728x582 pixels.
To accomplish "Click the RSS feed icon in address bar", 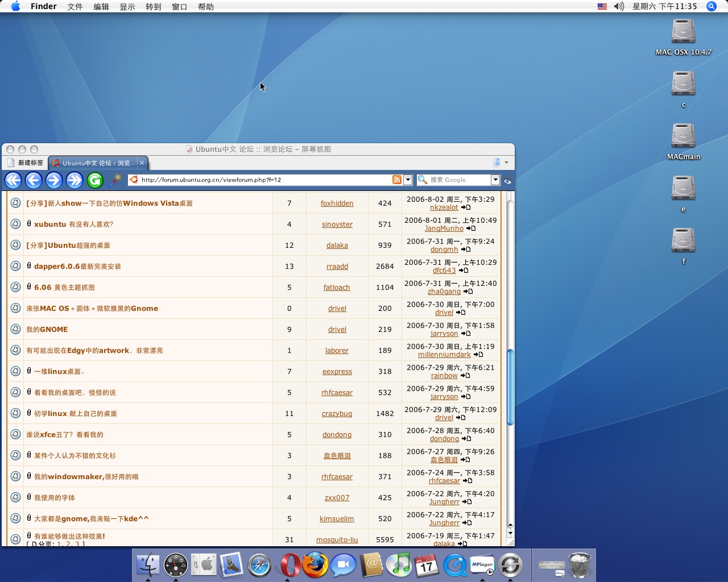I will click(397, 180).
